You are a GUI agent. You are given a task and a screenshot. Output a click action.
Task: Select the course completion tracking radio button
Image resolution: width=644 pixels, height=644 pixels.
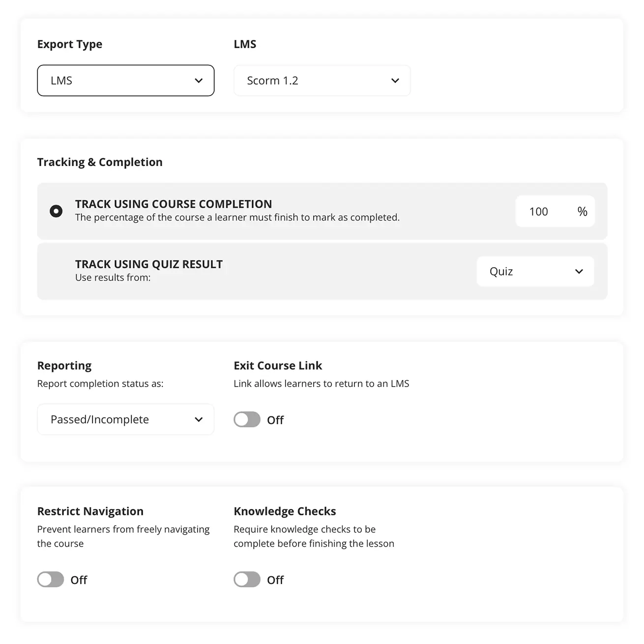56,211
